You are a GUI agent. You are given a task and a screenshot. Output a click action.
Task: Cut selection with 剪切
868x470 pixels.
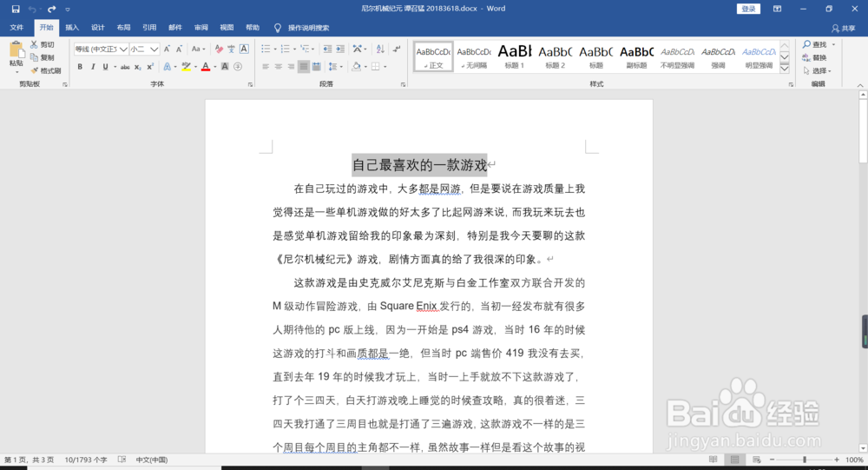click(42, 44)
